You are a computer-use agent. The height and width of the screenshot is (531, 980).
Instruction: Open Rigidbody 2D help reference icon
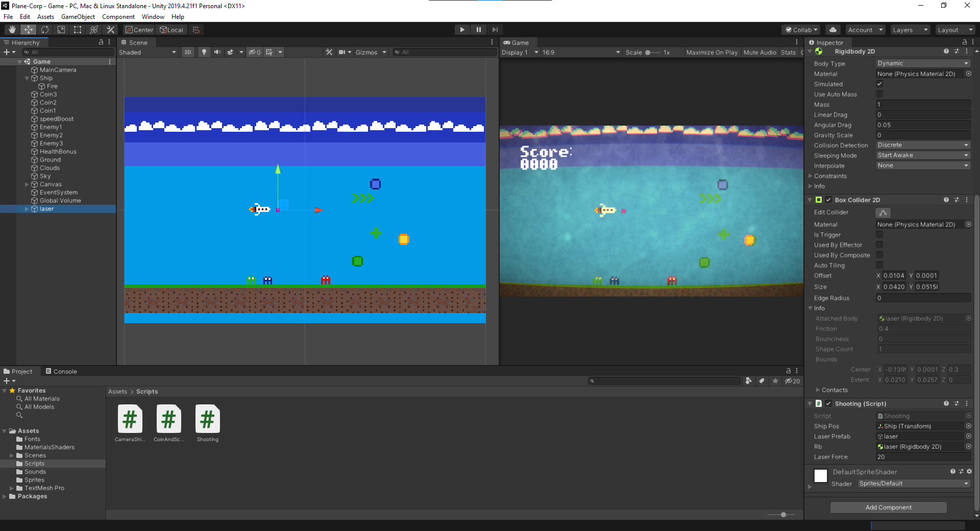tap(946, 51)
